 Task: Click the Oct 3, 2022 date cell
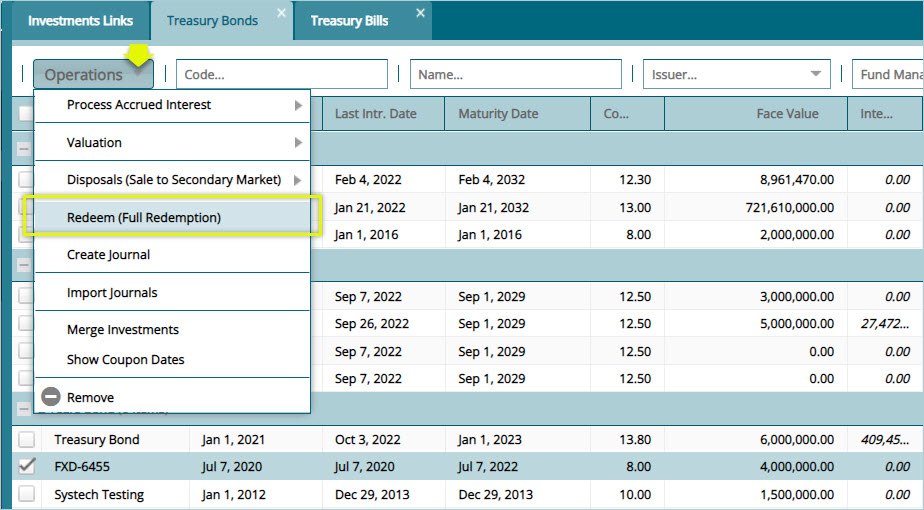tap(368, 440)
